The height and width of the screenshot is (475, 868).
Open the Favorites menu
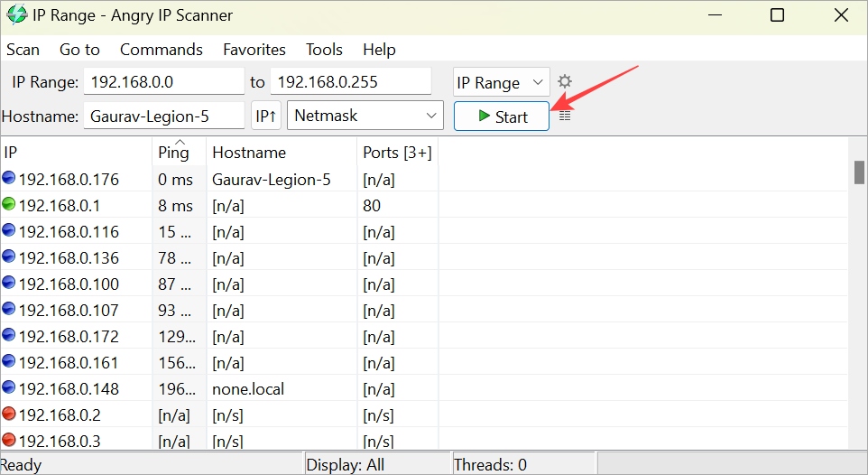(x=254, y=50)
